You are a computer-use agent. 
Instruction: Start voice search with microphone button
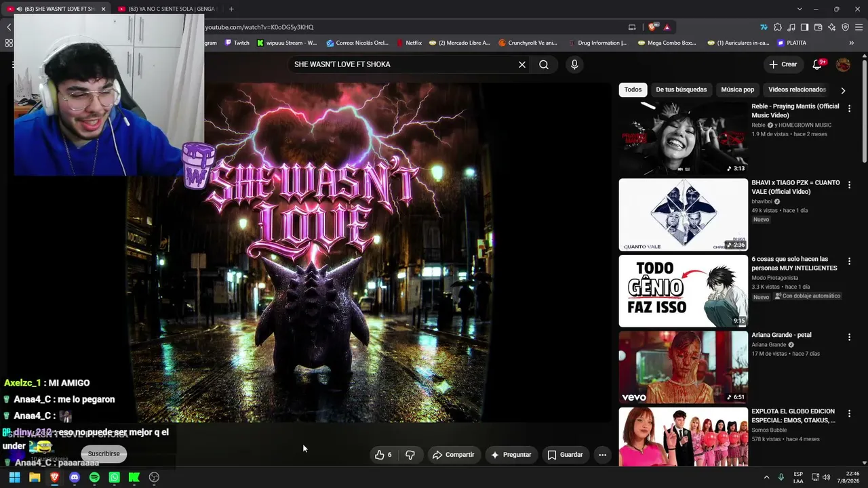pos(574,64)
